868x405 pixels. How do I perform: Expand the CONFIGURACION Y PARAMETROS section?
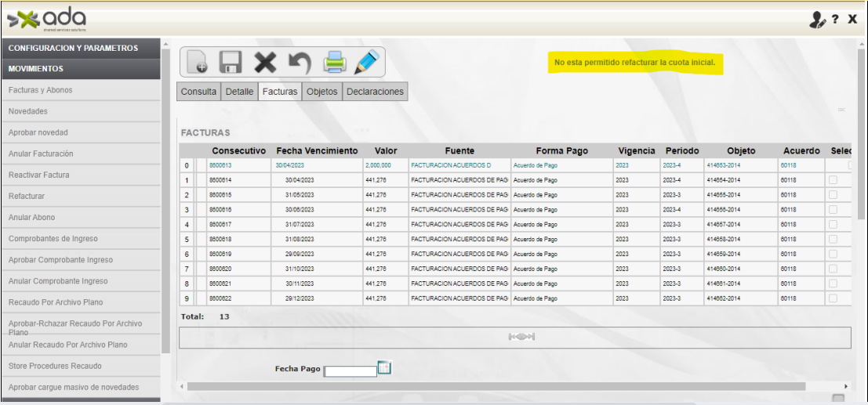[x=73, y=48]
